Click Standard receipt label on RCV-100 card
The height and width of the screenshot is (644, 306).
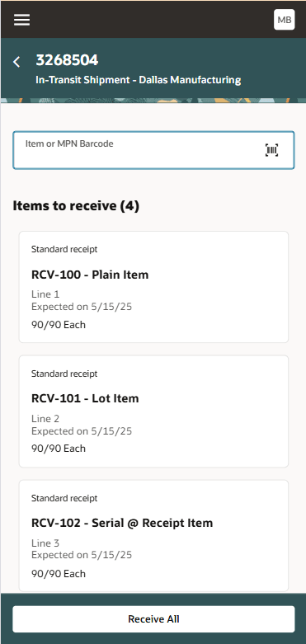tap(64, 249)
